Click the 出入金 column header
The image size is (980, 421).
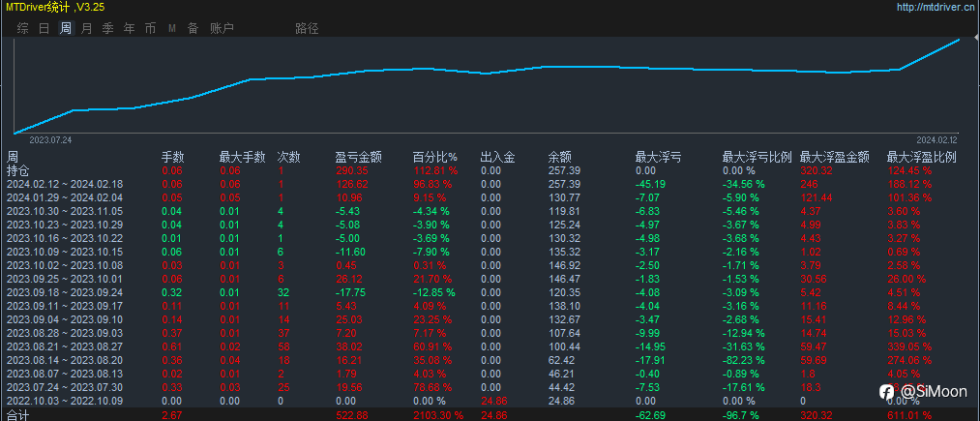(x=498, y=157)
